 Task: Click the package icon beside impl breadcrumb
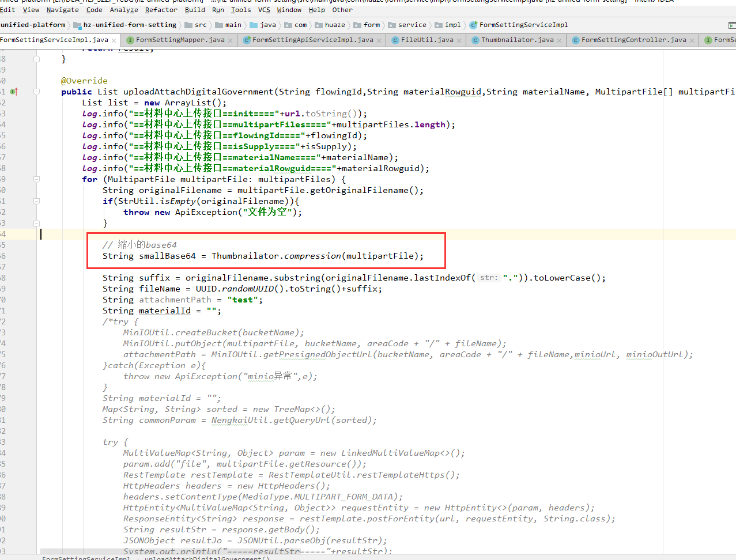click(439, 25)
